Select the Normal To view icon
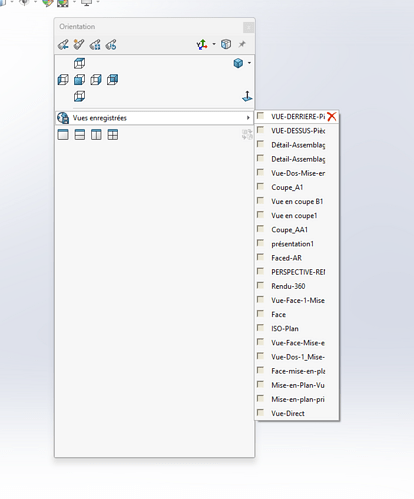This screenshot has height=499, width=414. [247, 96]
